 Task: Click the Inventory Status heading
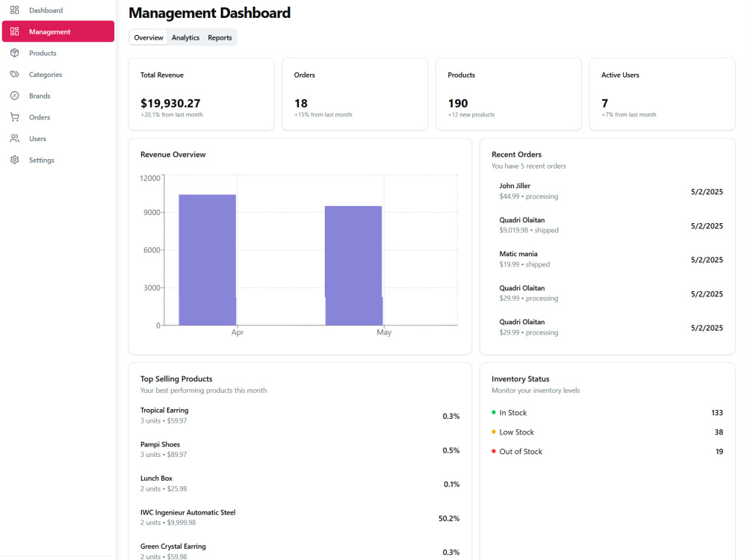point(520,379)
